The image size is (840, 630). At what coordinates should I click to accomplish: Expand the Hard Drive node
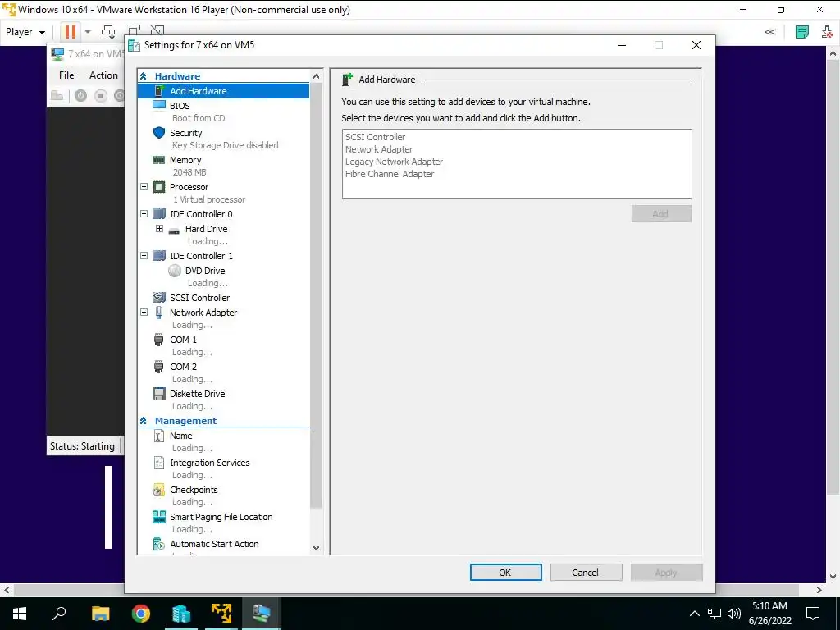coord(159,228)
